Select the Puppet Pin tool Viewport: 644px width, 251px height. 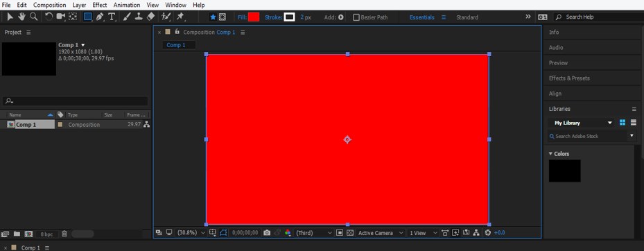180,17
